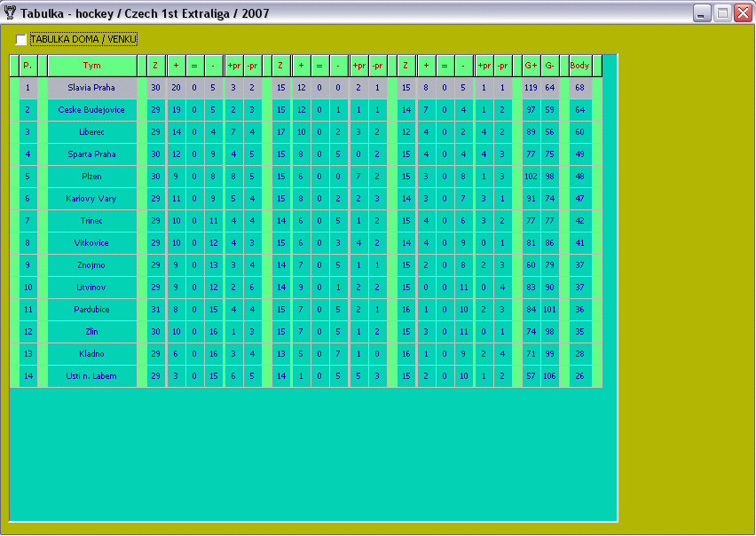Click Slavia Praha's points value 68
This screenshot has width=756, height=536.
pyautogui.click(x=580, y=88)
